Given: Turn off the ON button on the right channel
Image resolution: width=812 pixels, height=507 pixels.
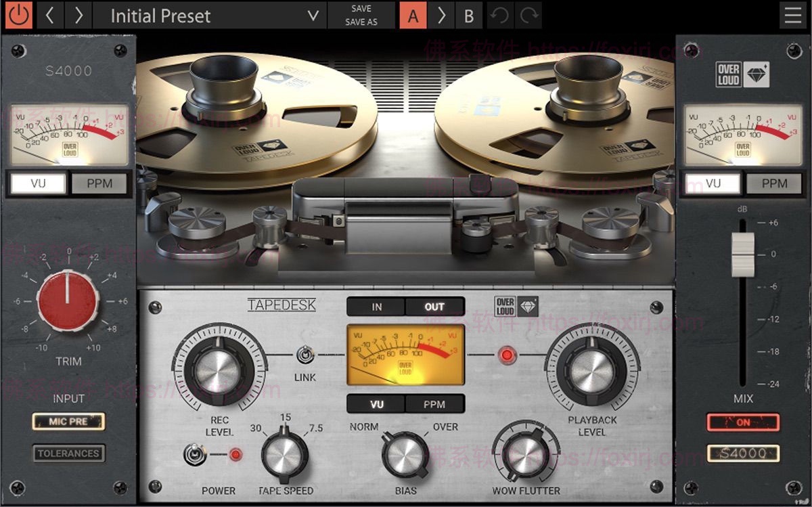Looking at the screenshot, I should coord(742,423).
